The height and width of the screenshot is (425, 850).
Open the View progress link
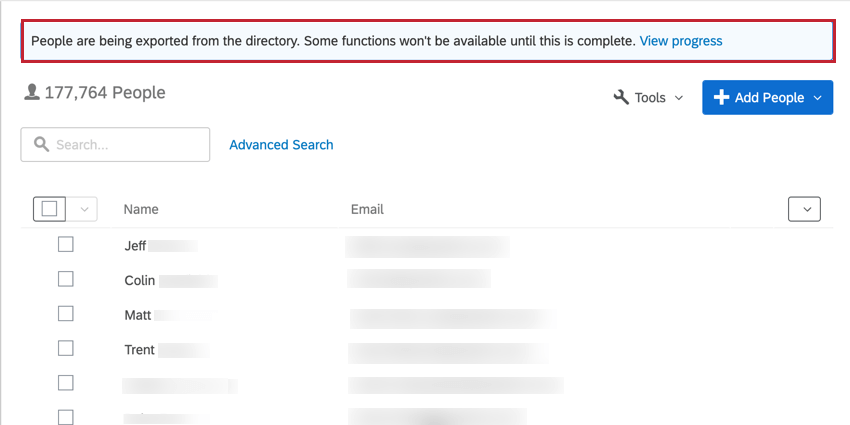click(x=680, y=41)
